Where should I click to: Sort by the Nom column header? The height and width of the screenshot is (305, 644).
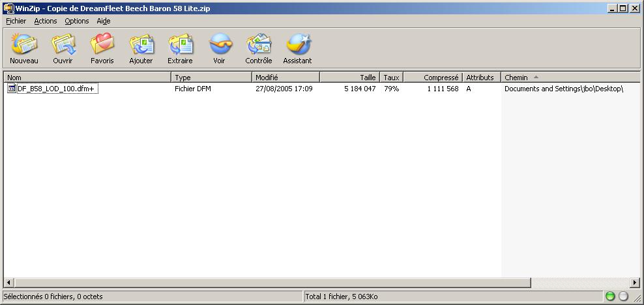tap(87, 77)
